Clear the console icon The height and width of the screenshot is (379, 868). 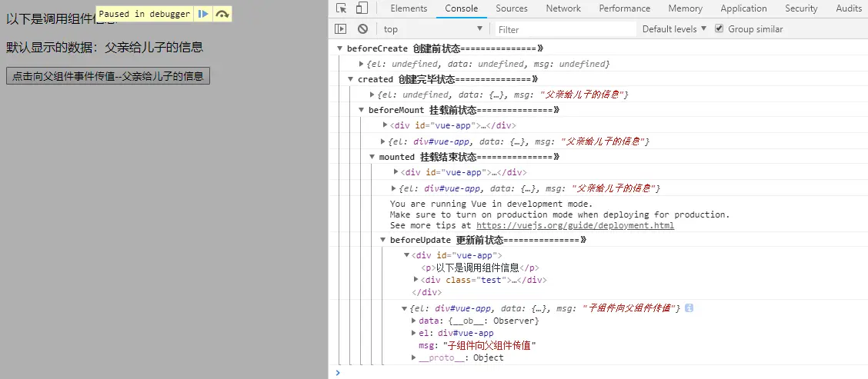point(362,28)
